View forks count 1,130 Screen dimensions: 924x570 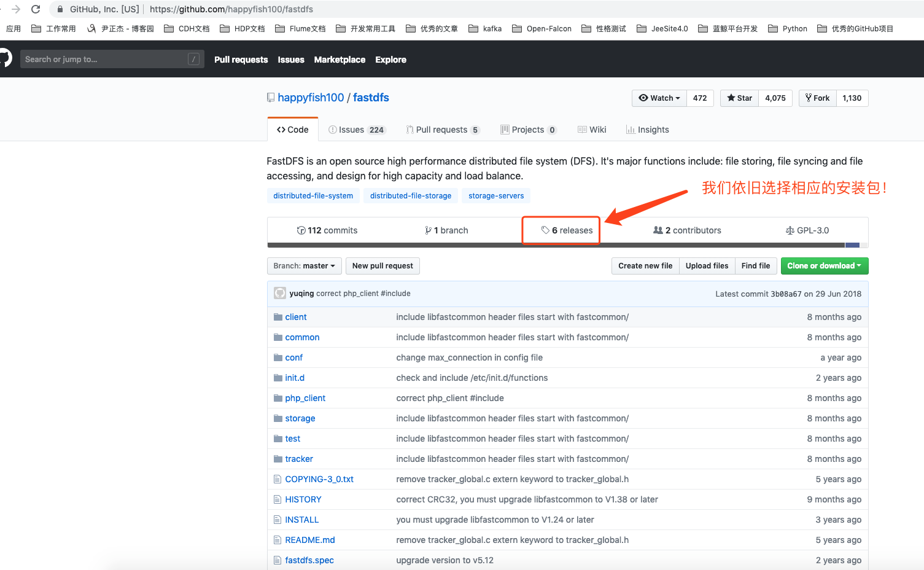coord(852,98)
